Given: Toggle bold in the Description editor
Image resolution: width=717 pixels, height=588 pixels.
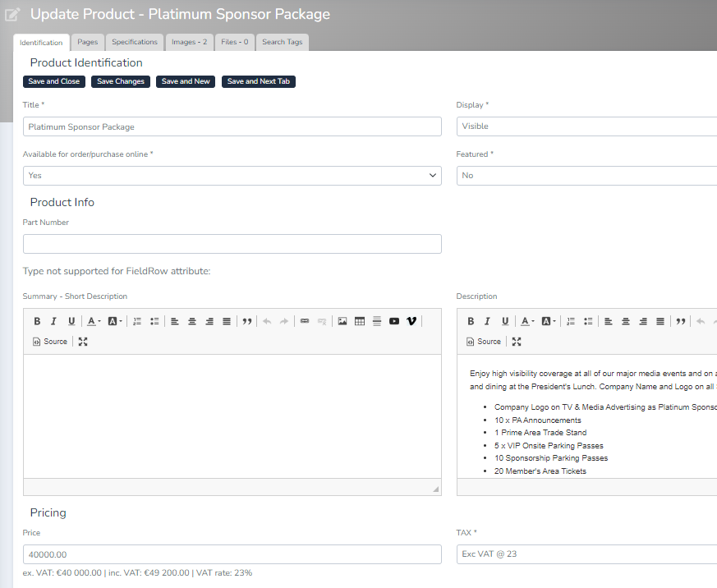Looking at the screenshot, I should (471, 321).
